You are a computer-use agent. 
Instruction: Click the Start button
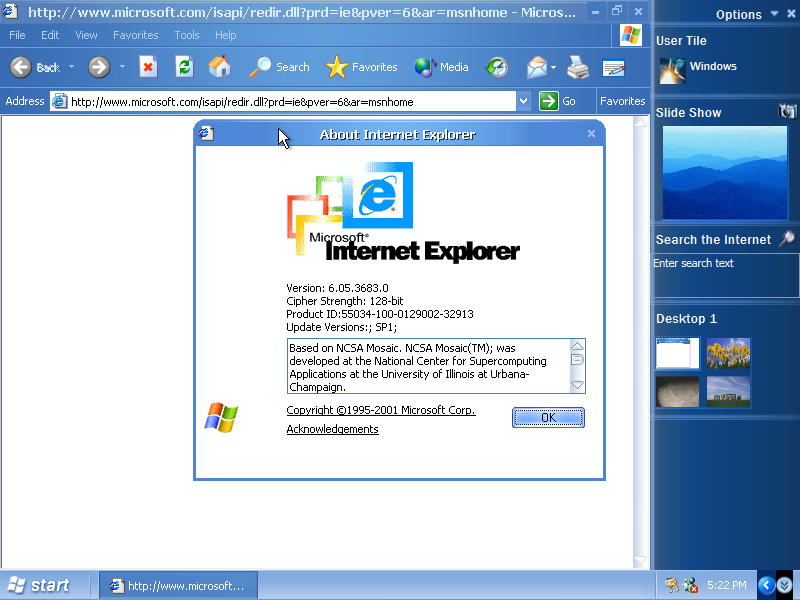click(40, 585)
